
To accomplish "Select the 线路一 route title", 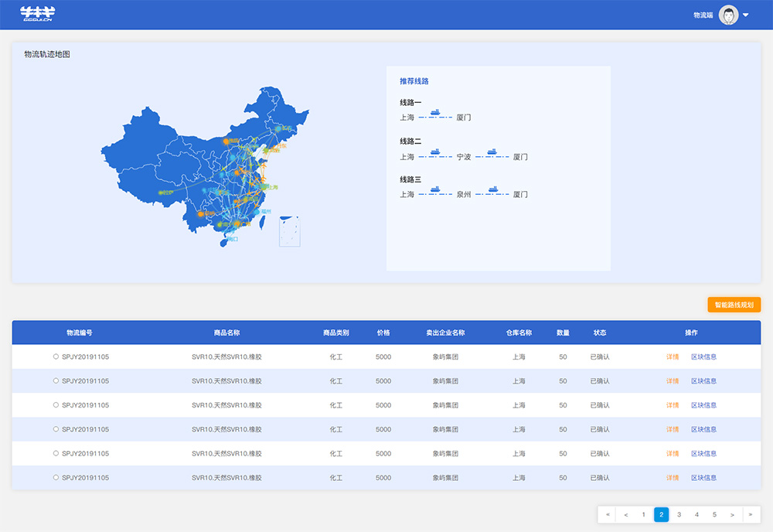I will pyautogui.click(x=410, y=103).
